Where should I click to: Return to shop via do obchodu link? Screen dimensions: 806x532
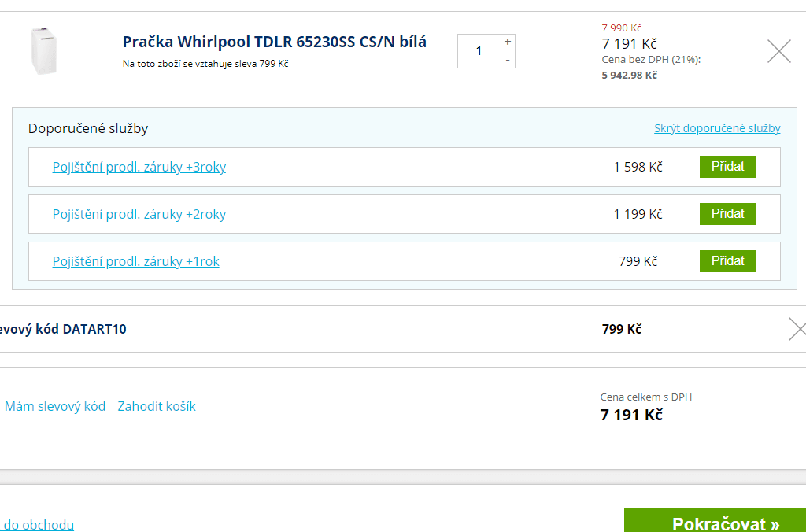[x=39, y=525]
